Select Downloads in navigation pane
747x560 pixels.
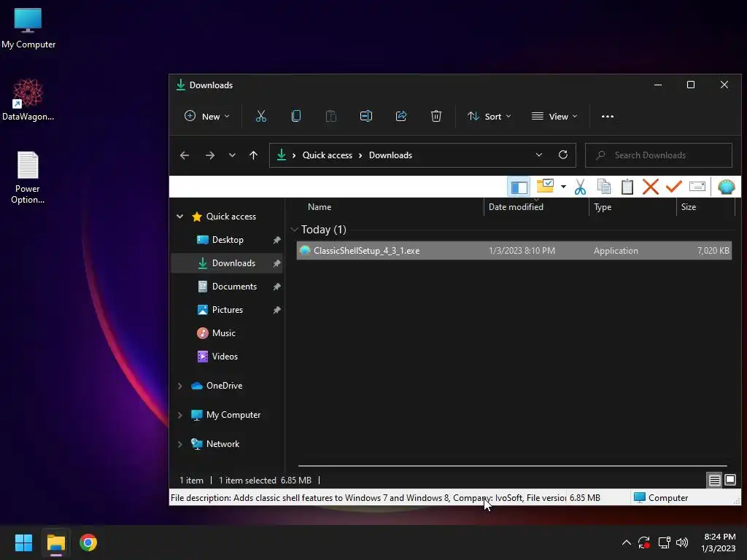[x=227, y=262]
